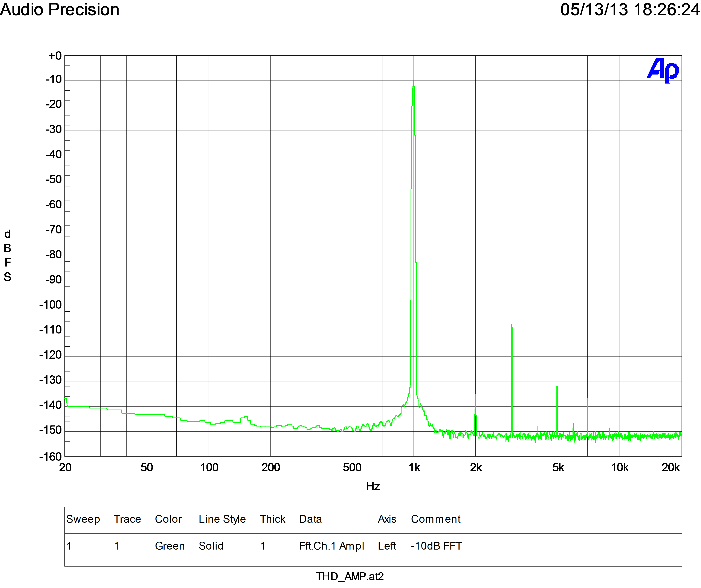Click the Comment column header
Viewport: 701px width, 588px height.
coord(436,519)
